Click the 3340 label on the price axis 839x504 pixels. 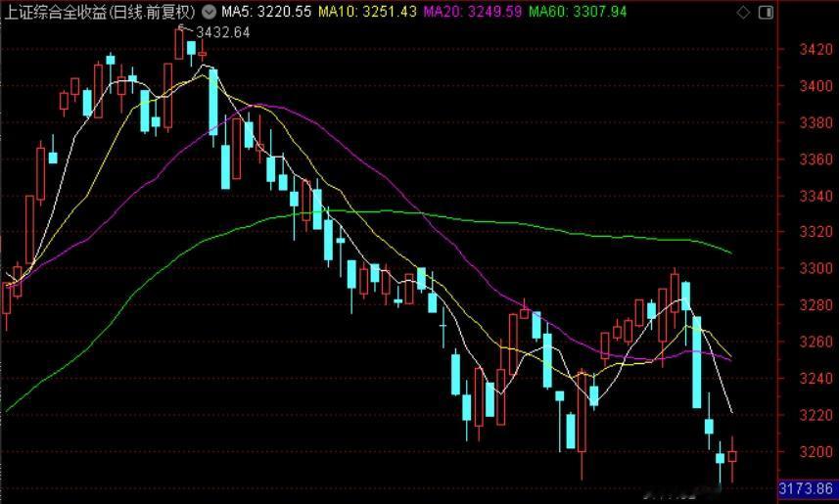[x=816, y=196]
